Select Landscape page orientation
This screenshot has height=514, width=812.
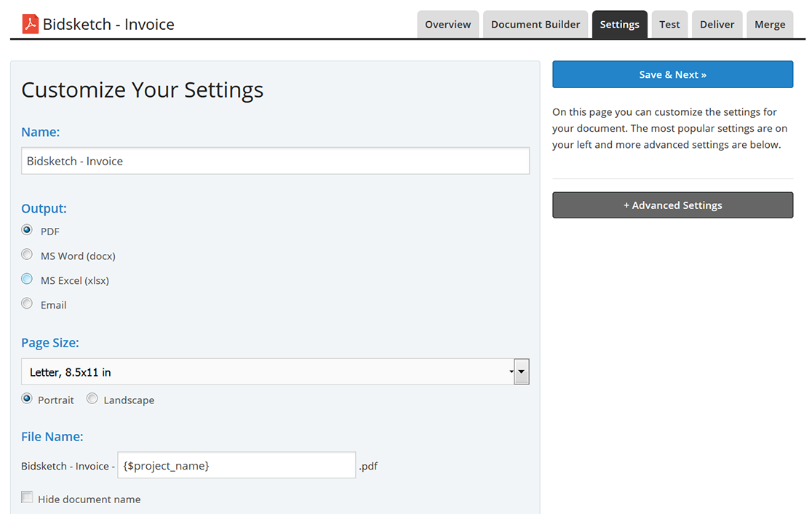tap(92, 399)
